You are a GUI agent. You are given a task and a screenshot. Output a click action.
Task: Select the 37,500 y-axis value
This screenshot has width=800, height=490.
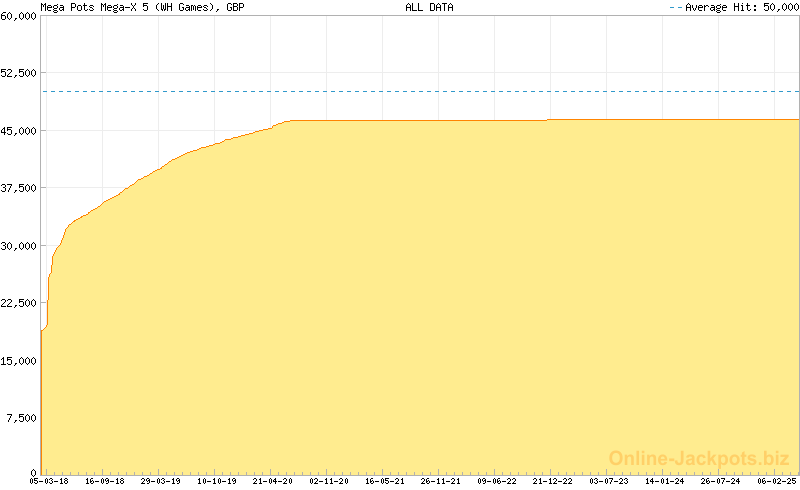(18, 188)
